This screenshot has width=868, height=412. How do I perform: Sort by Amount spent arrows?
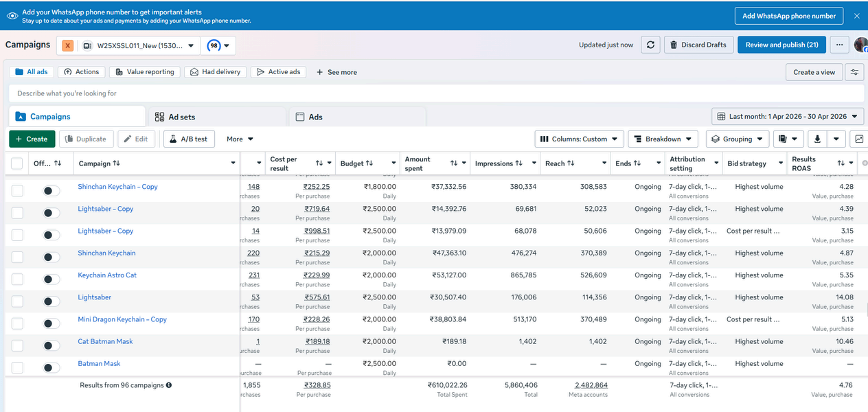(454, 163)
